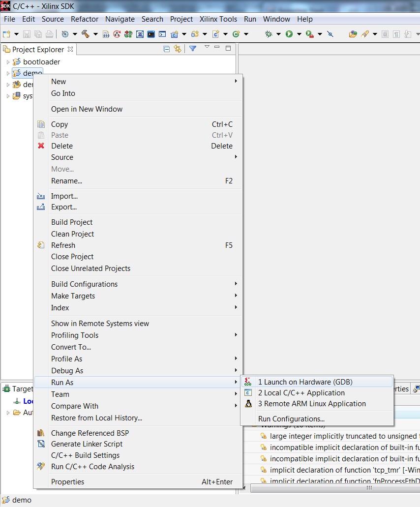Select the warning about 'tcp_tmr' function

345,470
